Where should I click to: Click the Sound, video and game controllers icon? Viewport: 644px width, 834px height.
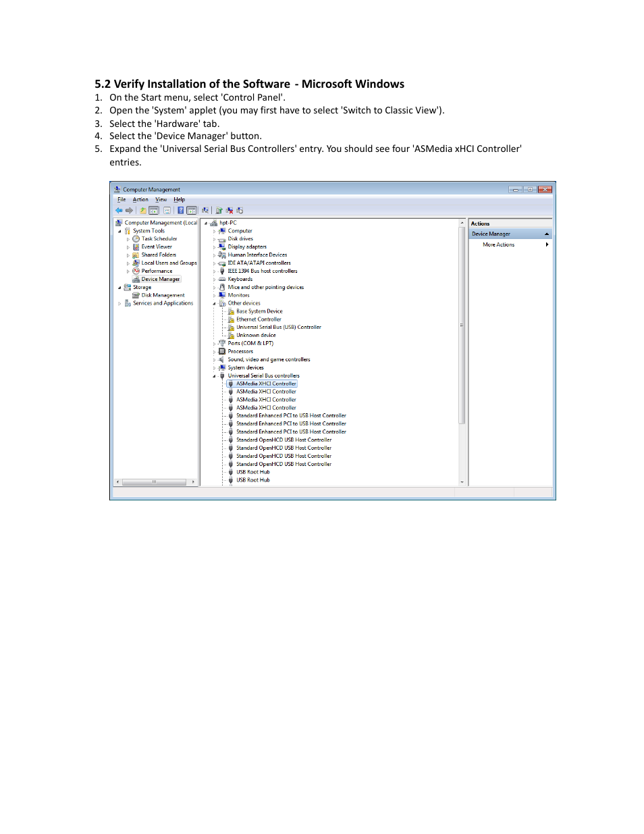pyautogui.click(x=222, y=359)
